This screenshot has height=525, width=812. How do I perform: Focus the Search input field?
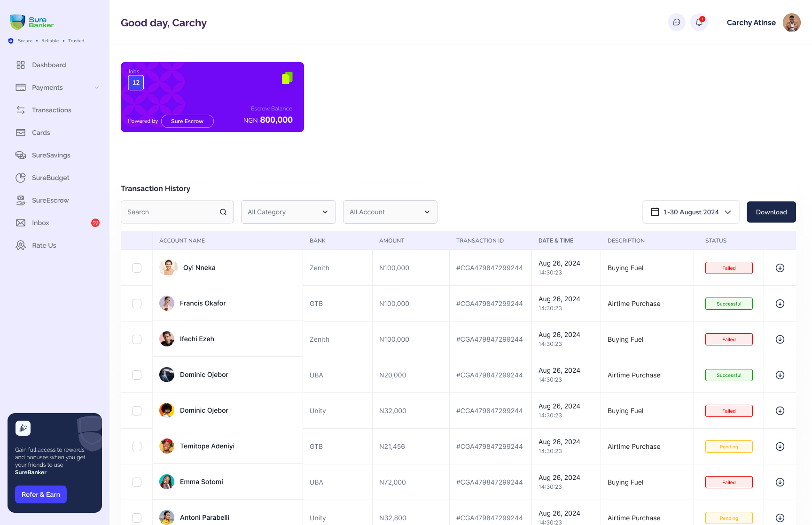point(177,212)
